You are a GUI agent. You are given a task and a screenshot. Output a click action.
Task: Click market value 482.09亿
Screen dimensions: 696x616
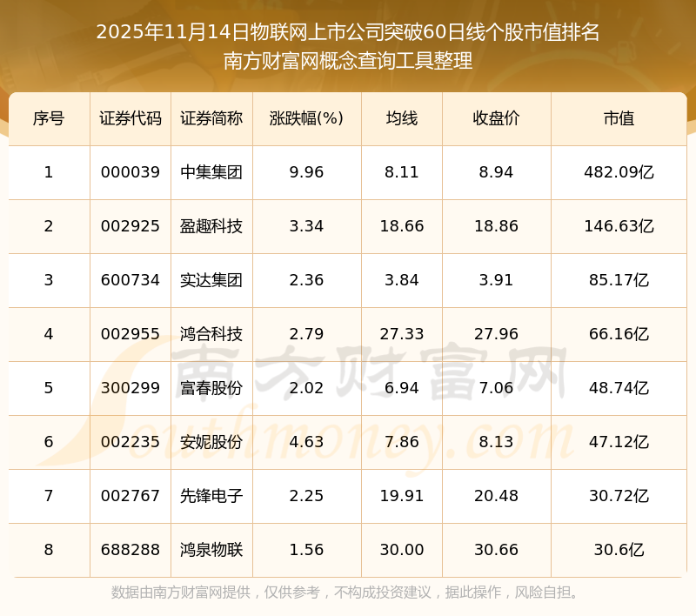coord(619,172)
